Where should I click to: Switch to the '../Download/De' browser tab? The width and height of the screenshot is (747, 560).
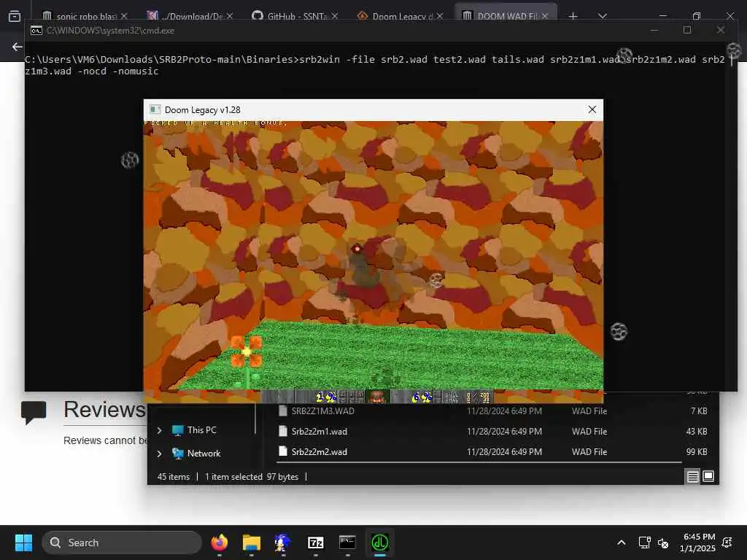click(192, 16)
